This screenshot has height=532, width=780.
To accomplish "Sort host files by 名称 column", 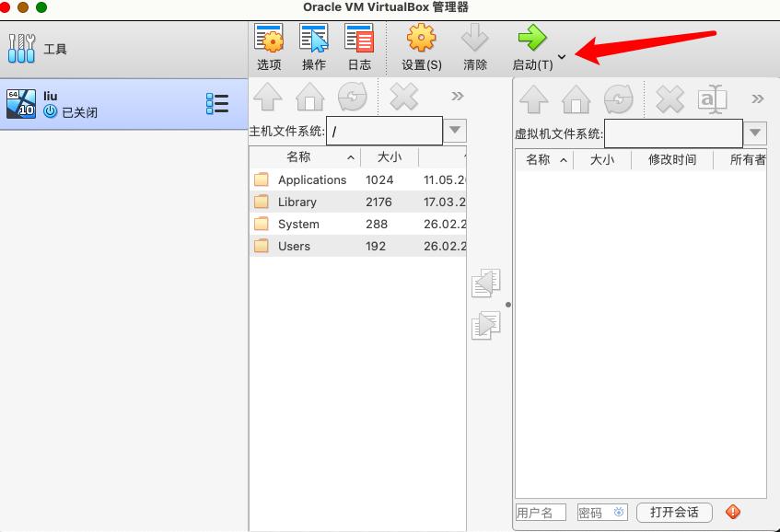I will click(305, 157).
